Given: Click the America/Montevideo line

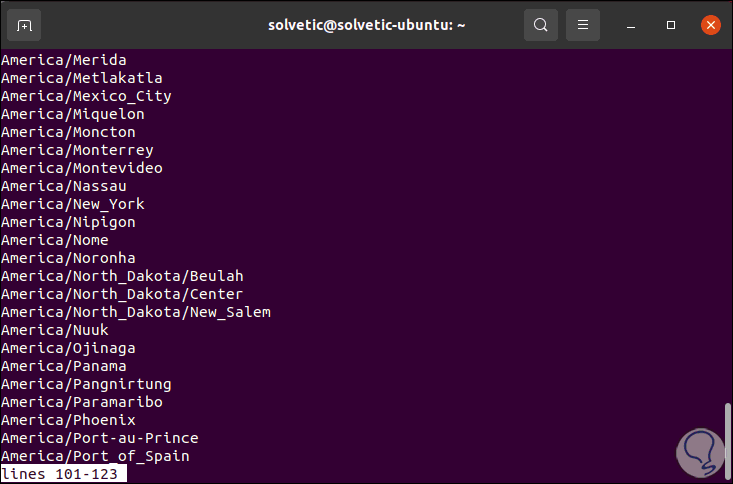Looking at the screenshot, I should point(82,168).
